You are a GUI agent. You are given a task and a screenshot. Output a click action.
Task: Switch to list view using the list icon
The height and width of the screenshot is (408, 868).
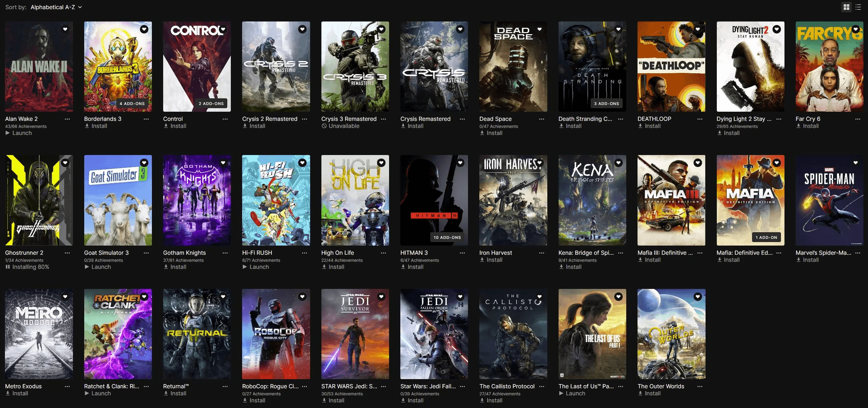[x=858, y=7]
